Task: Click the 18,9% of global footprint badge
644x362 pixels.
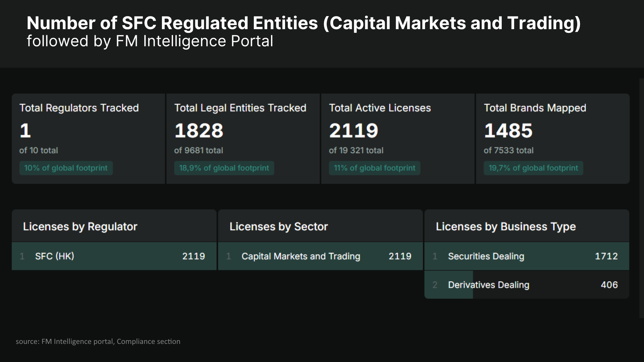Action: click(x=224, y=168)
